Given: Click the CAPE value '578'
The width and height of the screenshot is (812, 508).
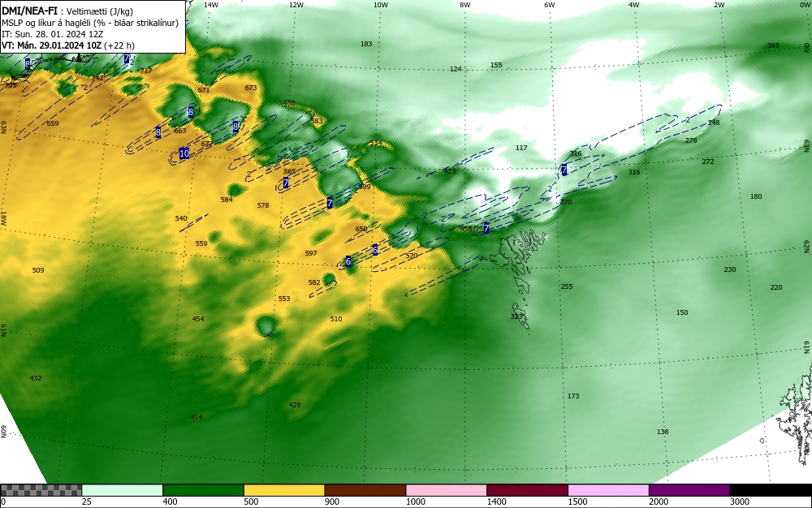Looking at the screenshot, I should click(263, 205).
